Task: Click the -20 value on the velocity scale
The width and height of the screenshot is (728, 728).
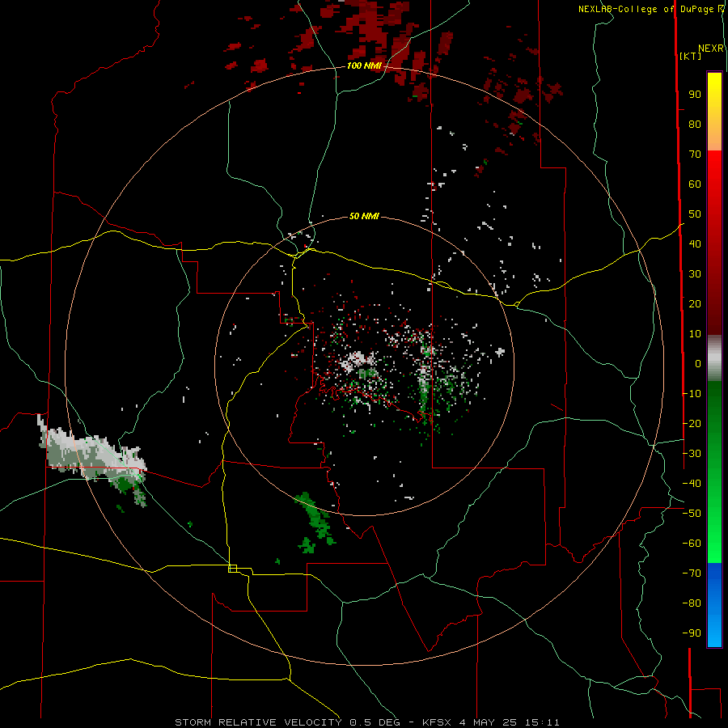Action: (x=692, y=424)
